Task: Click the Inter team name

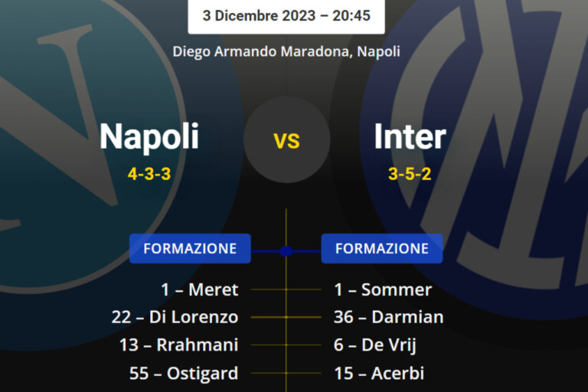Action: [x=410, y=137]
